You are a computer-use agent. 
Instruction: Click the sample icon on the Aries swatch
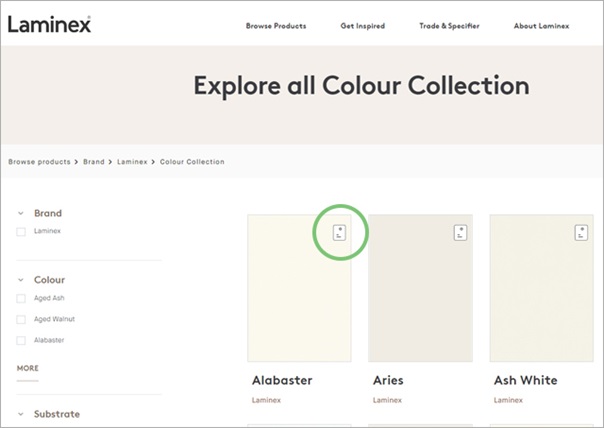point(460,233)
